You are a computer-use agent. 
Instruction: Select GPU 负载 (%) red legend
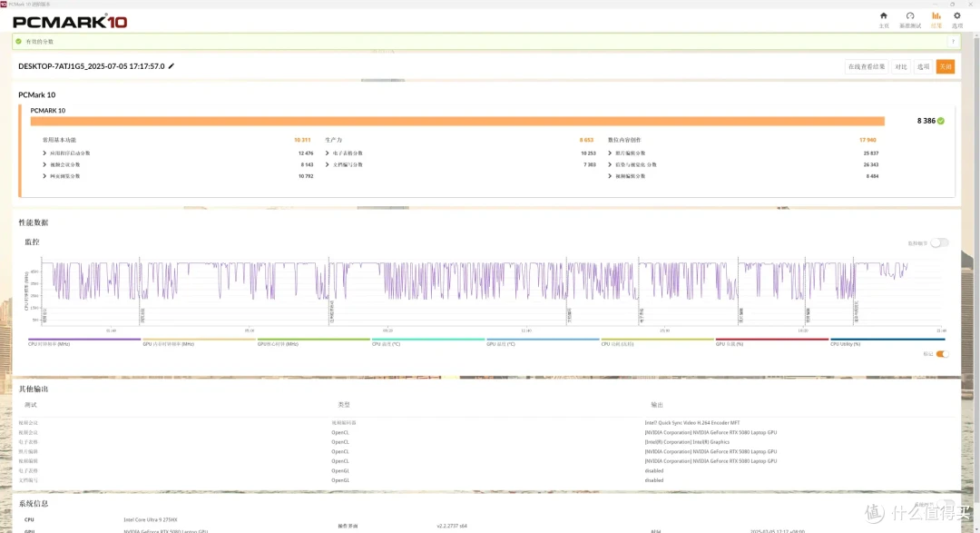(x=772, y=341)
